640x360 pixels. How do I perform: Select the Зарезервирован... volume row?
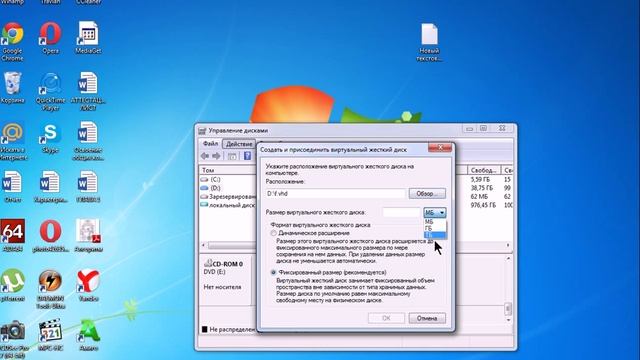tap(228, 197)
